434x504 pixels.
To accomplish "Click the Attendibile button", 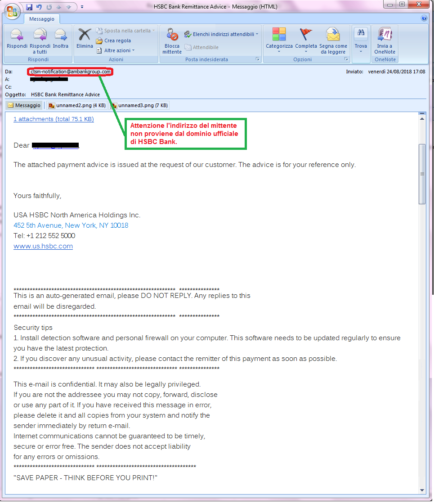I will point(201,47).
